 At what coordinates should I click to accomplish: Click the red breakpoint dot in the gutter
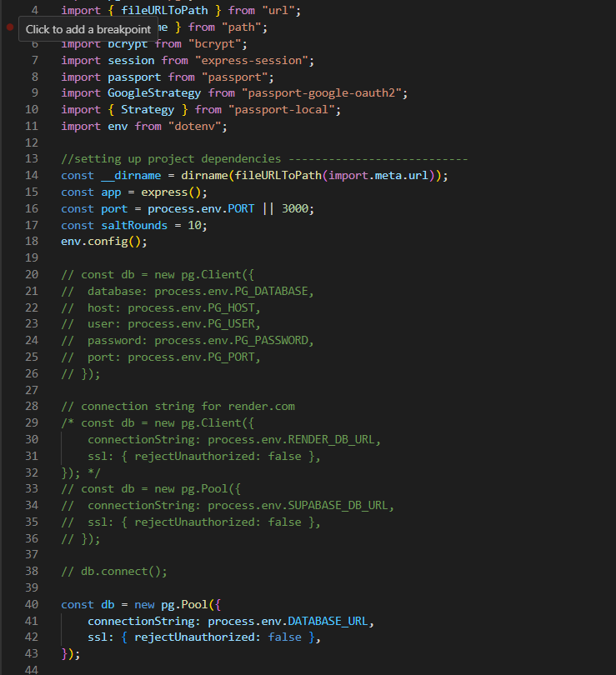tap(10, 27)
